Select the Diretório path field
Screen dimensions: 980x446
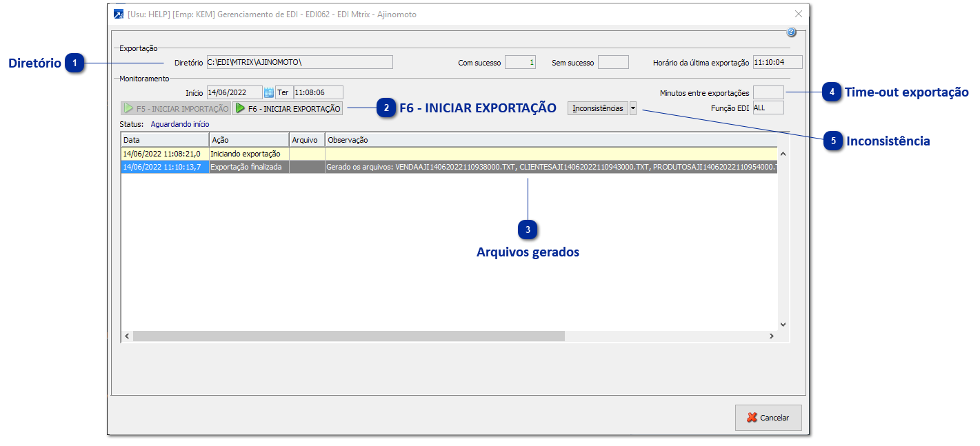point(299,61)
